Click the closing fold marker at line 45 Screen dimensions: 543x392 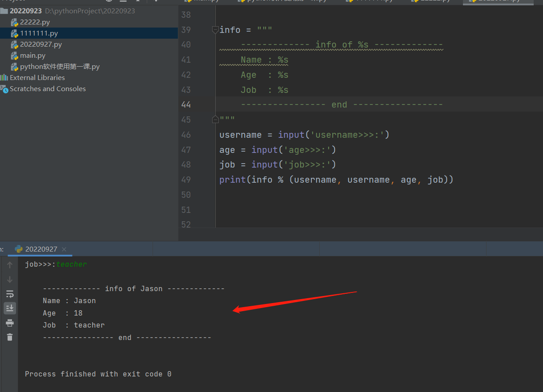[x=215, y=119]
